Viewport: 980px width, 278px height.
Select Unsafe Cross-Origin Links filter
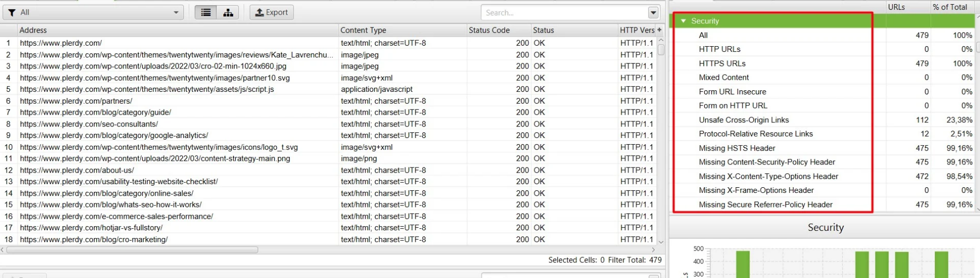[x=743, y=120]
